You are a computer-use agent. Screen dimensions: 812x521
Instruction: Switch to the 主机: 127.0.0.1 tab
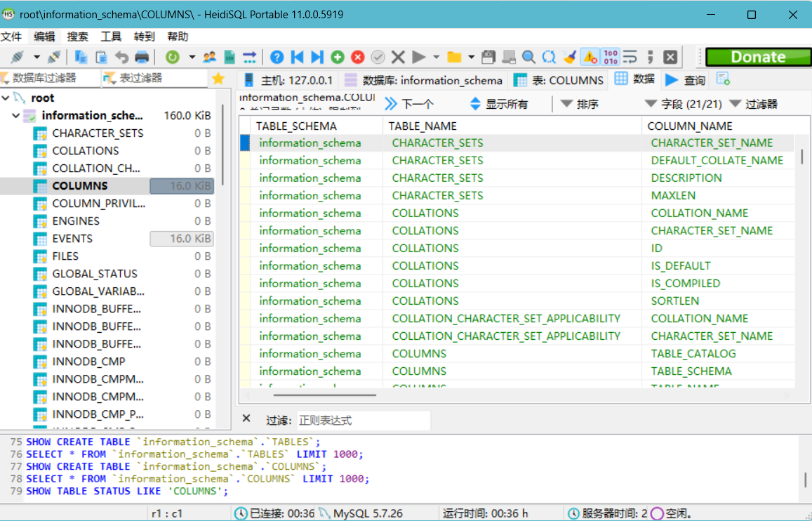pyautogui.click(x=288, y=80)
